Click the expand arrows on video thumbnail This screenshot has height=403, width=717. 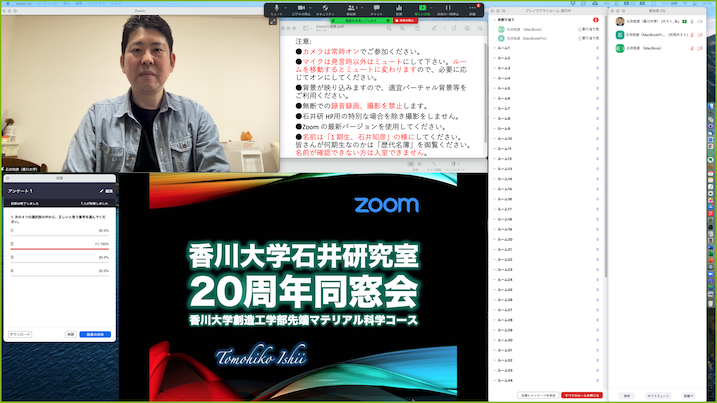point(273,21)
